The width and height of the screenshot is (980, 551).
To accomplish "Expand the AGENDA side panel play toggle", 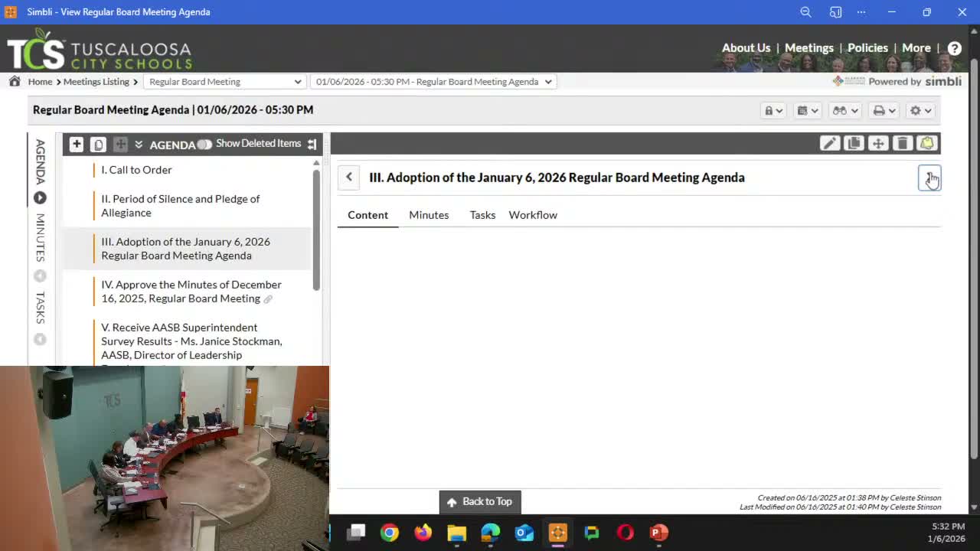I will point(40,198).
